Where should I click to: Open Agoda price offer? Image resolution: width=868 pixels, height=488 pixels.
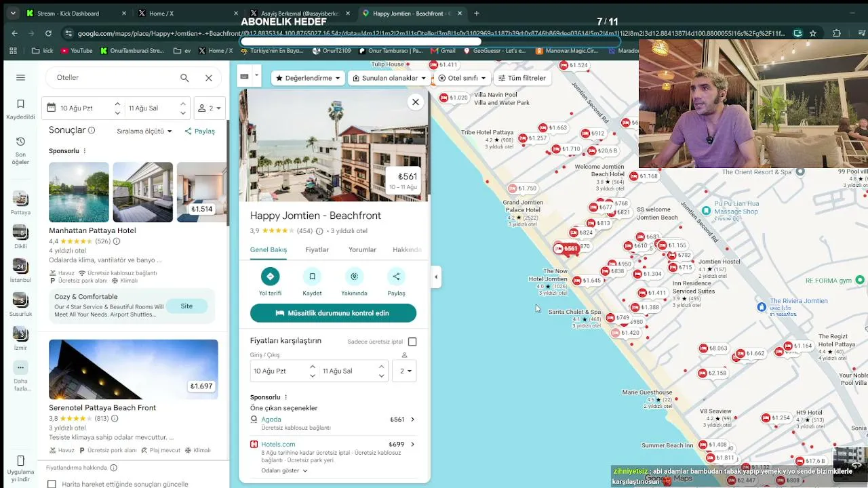(x=333, y=423)
